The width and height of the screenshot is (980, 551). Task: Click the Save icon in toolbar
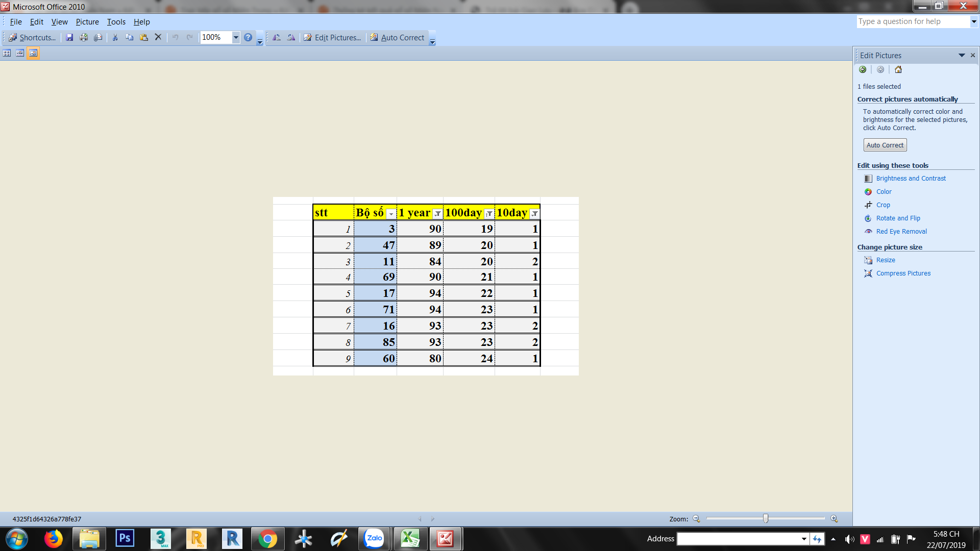pyautogui.click(x=69, y=37)
